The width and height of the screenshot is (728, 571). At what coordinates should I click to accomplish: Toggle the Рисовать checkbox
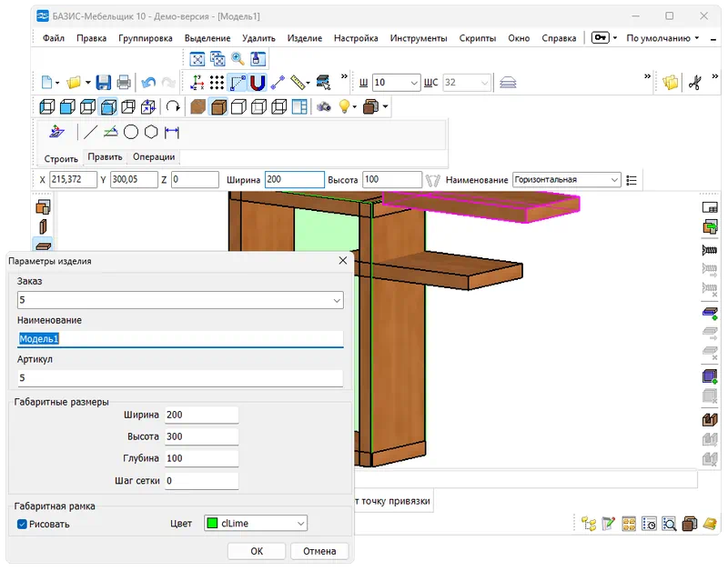[x=22, y=524]
